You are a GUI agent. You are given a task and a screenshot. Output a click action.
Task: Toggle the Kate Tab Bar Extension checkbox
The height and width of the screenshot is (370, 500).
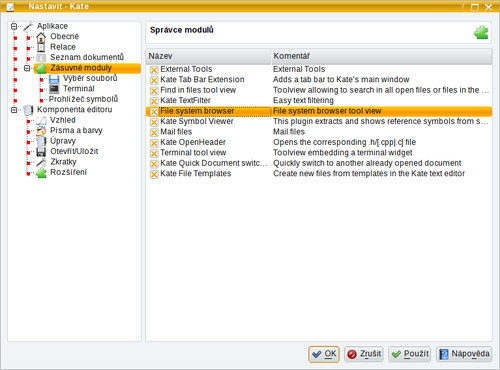[x=154, y=80]
